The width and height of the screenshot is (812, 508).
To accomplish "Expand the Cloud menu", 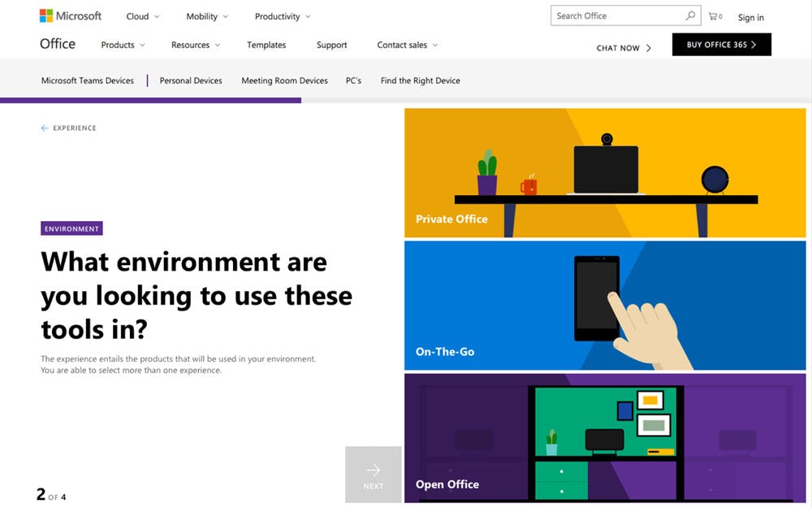I will (142, 16).
